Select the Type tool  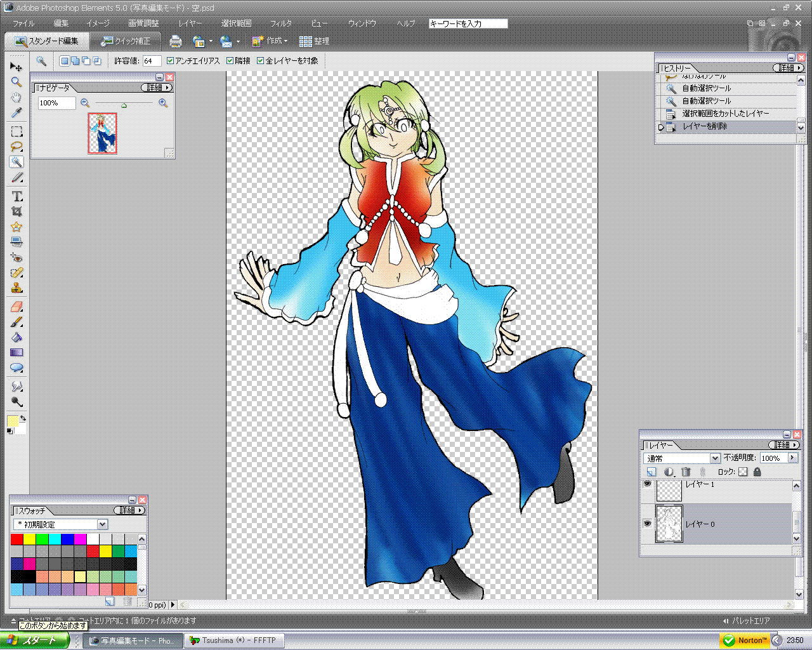pos(16,196)
